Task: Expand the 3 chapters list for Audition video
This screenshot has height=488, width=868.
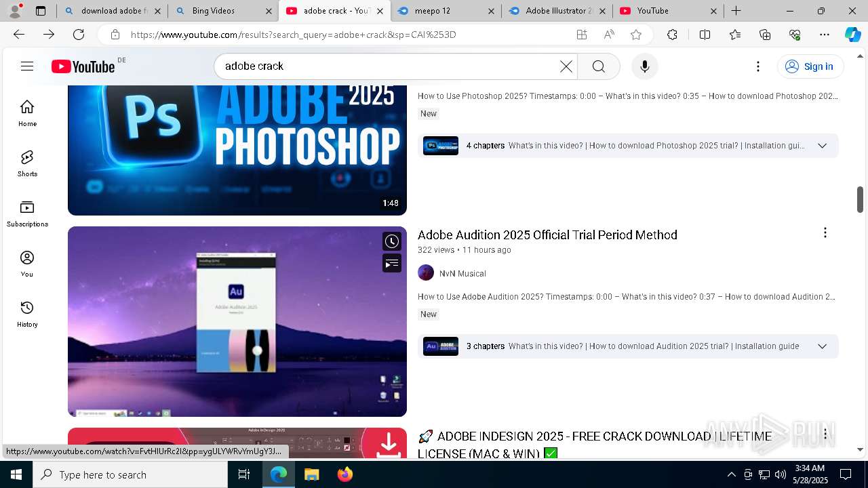Action: coord(822,346)
